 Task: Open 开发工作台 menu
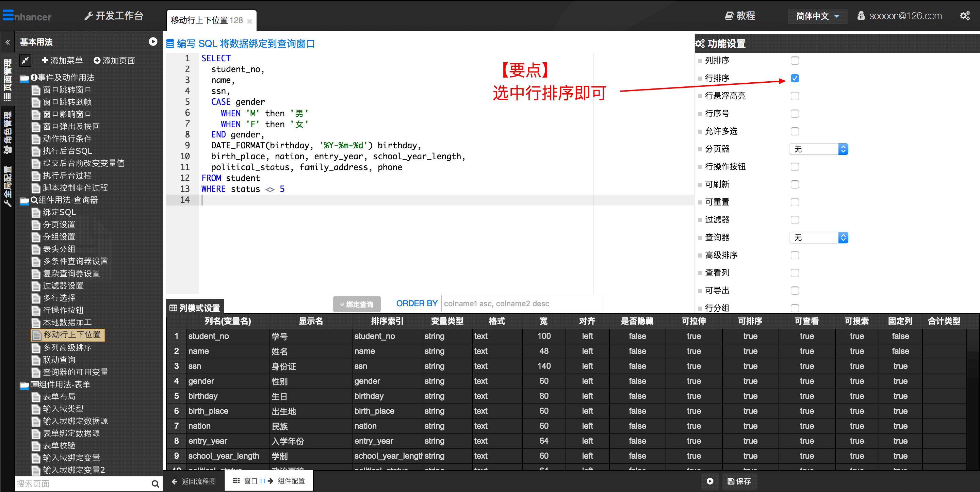click(x=114, y=16)
